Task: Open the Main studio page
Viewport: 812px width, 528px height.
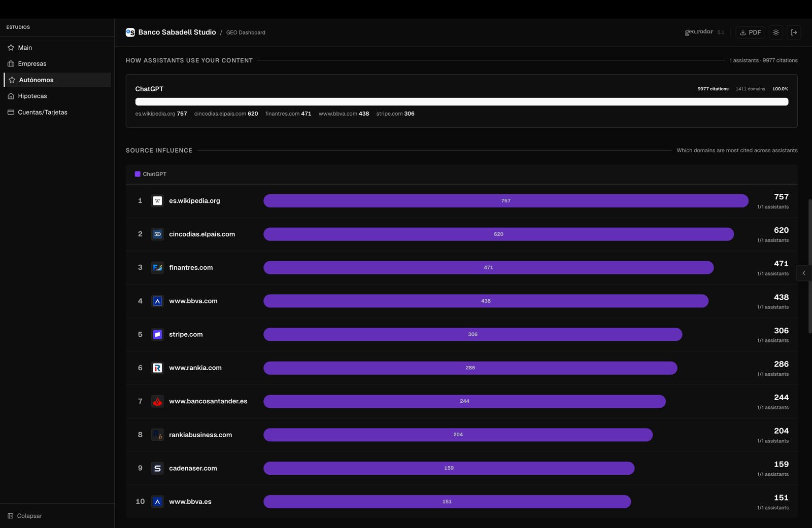Action: (x=25, y=48)
